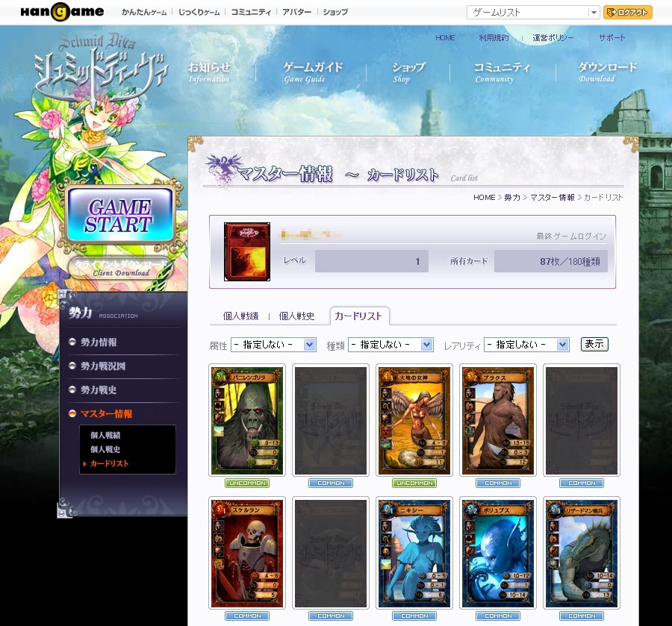
Task: Click bullet icon beside 勢力戦況図
Action: point(72,366)
